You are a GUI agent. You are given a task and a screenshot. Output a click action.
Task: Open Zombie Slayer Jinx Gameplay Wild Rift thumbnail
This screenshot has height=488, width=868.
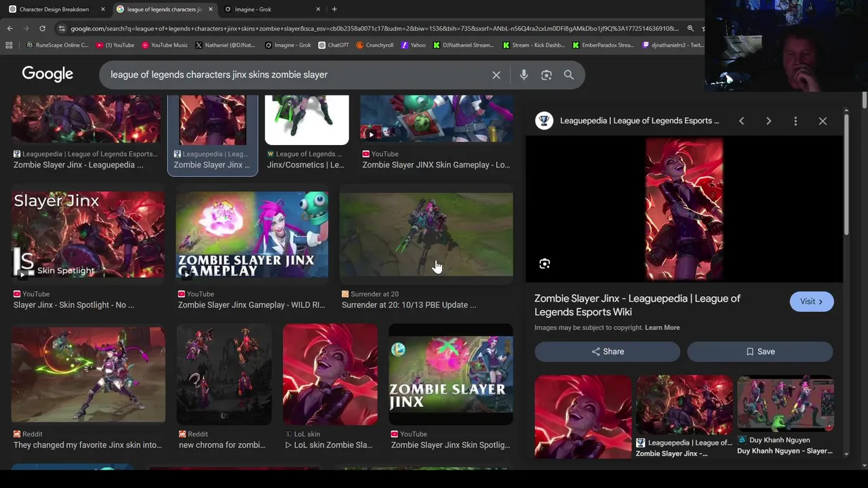click(x=252, y=235)
